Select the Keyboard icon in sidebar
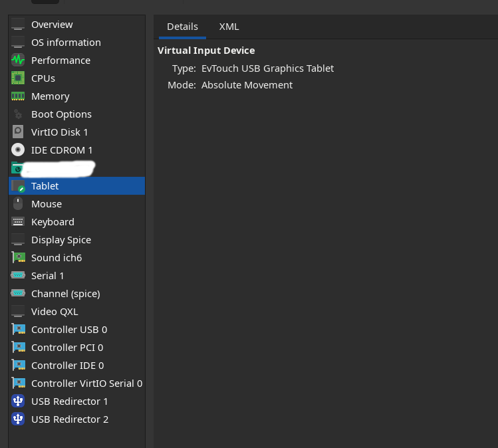This screenshot has height=448, width=498. tap(18, 222)
